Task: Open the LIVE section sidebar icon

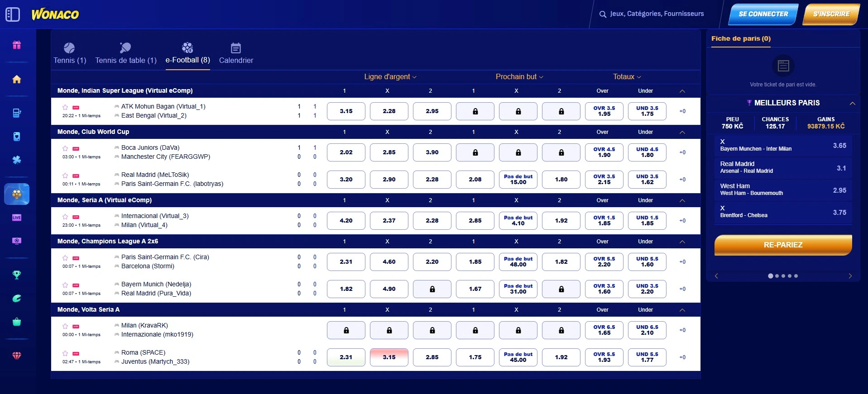Action: point(17,218)
